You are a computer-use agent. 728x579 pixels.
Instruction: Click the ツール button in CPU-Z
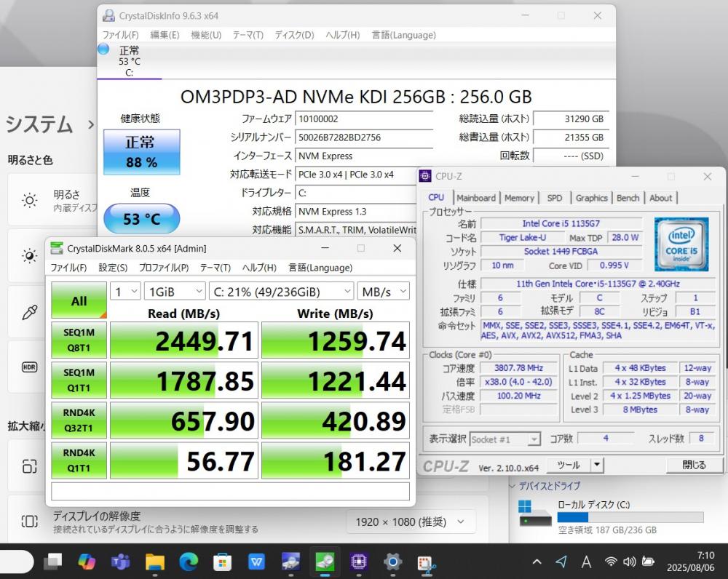point(569,464)
